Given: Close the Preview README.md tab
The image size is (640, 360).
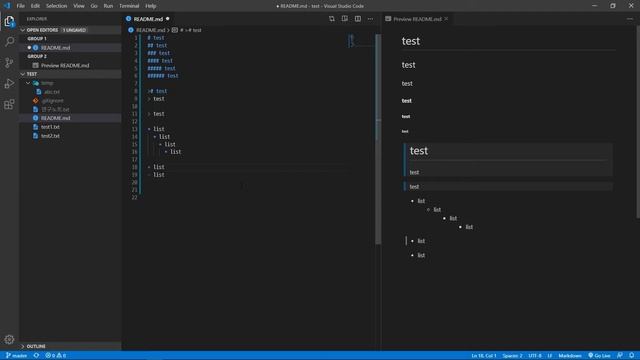Looking at the screenshot, I should [447, 19].
